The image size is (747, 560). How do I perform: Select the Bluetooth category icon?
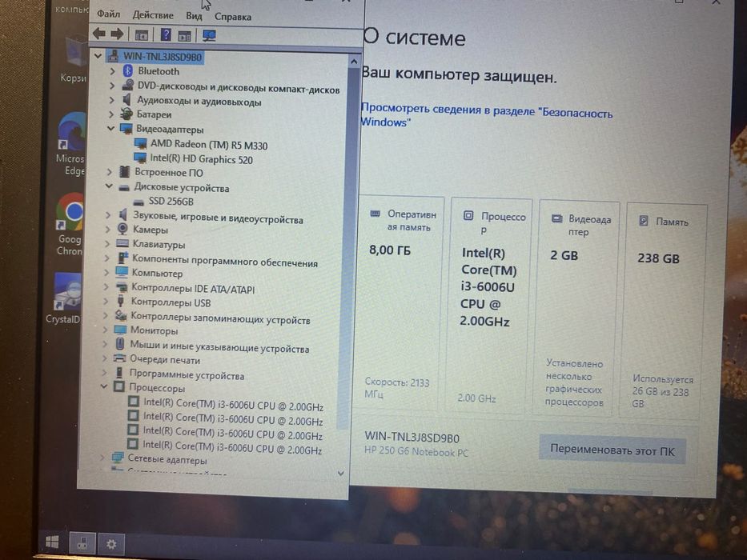tap(127, 71)
